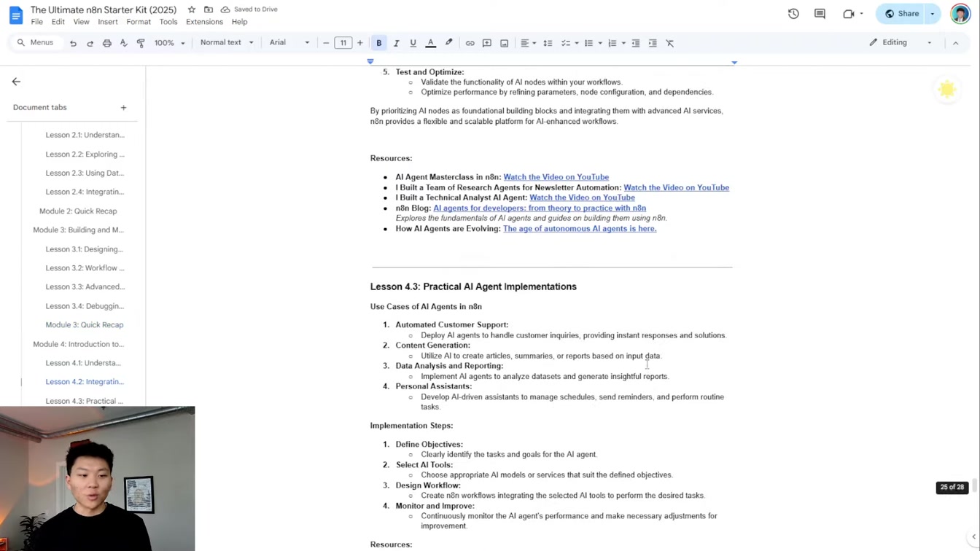Close the document tabs sidebar arrow
The image size is (980, 551).
[x=16, y=82]
